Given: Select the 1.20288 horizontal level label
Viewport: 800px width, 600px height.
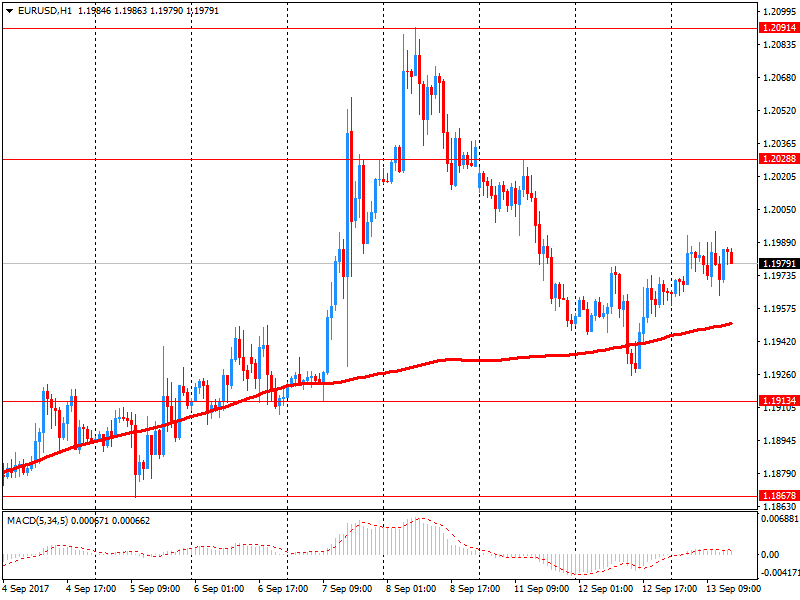Looking at the screenshot, I should (x=779, y=159).
